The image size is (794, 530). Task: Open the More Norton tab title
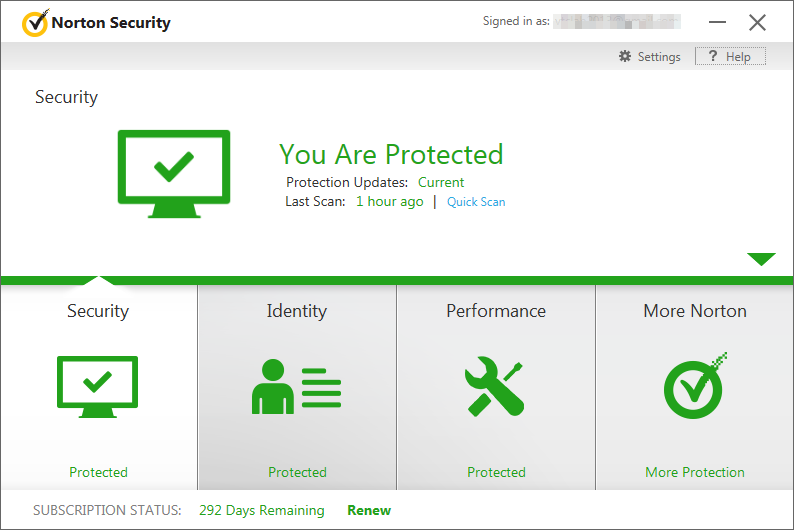[x=695, y=311]
